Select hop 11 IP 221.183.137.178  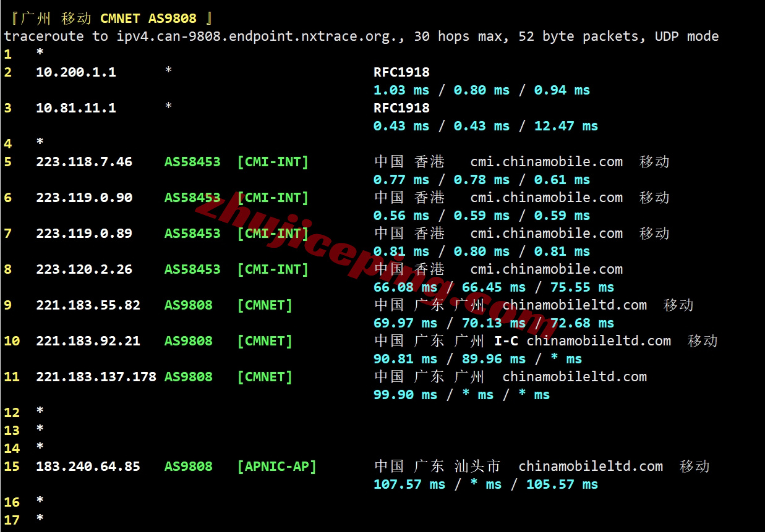tap(96, 377)
